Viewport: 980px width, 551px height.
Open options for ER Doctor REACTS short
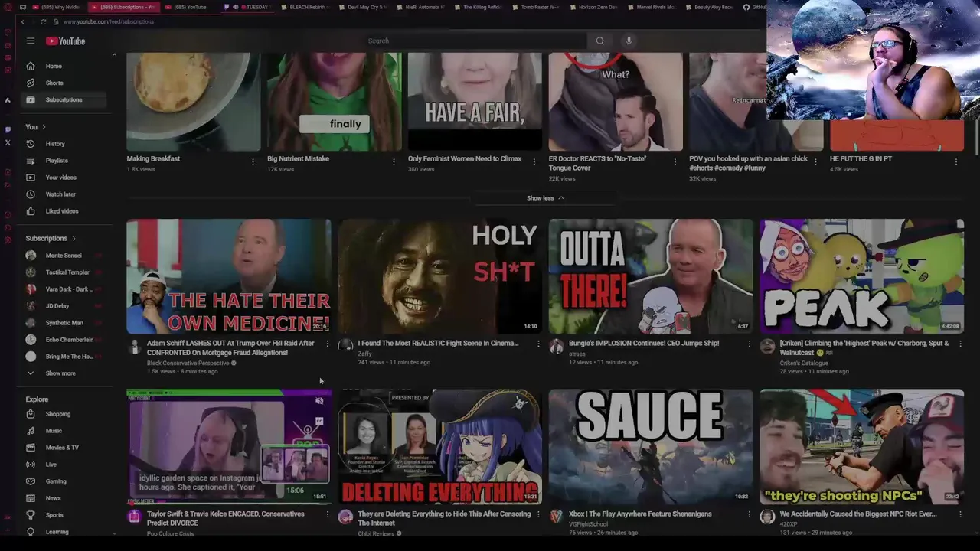[675, 161]
